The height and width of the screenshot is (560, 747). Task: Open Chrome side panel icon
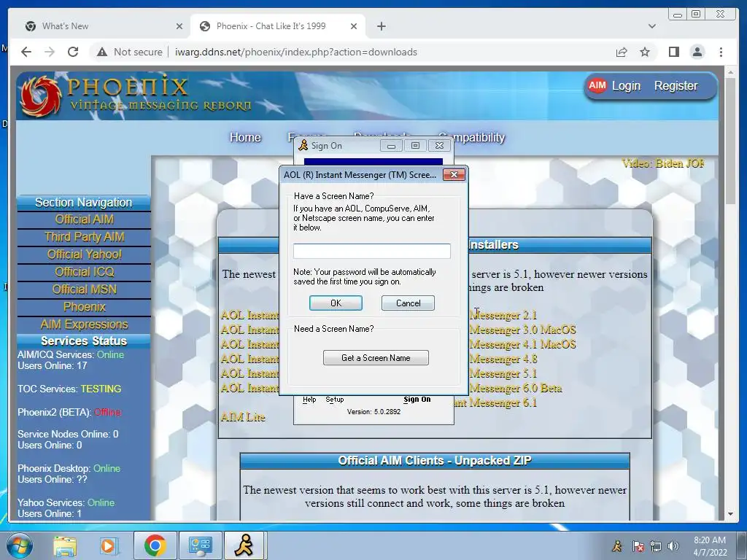pos(673,52)
